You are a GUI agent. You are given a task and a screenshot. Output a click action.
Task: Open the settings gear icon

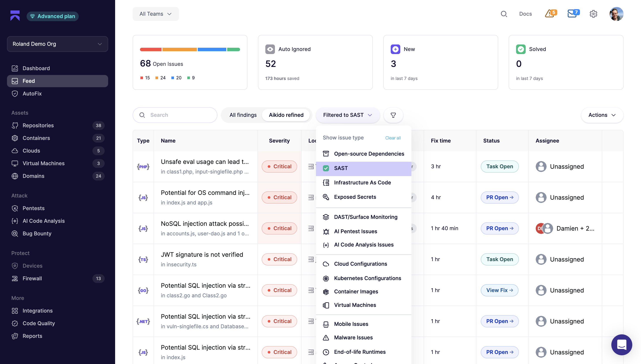(x=593, y=14)
